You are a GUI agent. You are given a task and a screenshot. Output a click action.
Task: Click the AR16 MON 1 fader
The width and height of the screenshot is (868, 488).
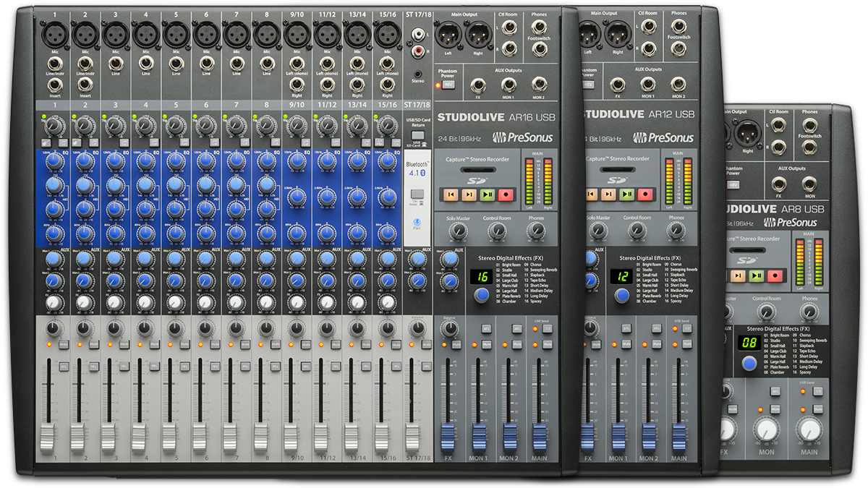tap(479, 437)
